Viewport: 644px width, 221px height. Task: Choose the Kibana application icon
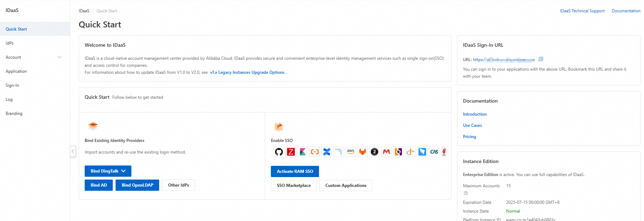tap(303, 152)
